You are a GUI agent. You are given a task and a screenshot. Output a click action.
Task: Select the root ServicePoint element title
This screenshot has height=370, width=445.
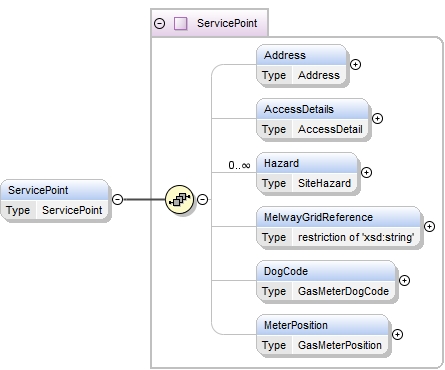tap(38, 190)
